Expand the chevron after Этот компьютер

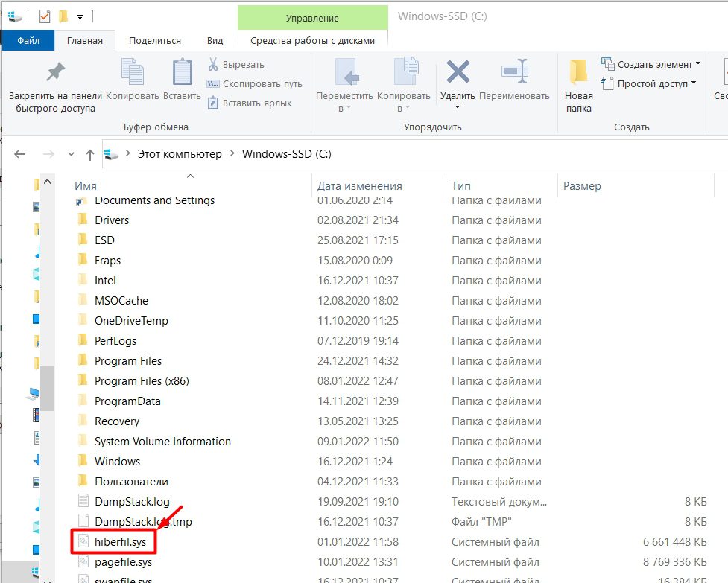tap(232, 153)
